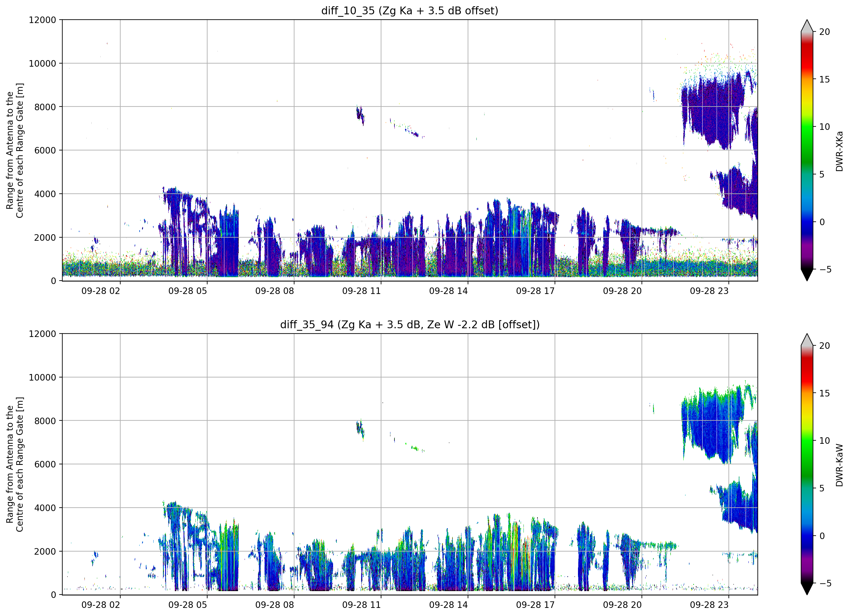
Task: Click the bottom plot 8000 y-axis tick label
Action: pos(45,421)
